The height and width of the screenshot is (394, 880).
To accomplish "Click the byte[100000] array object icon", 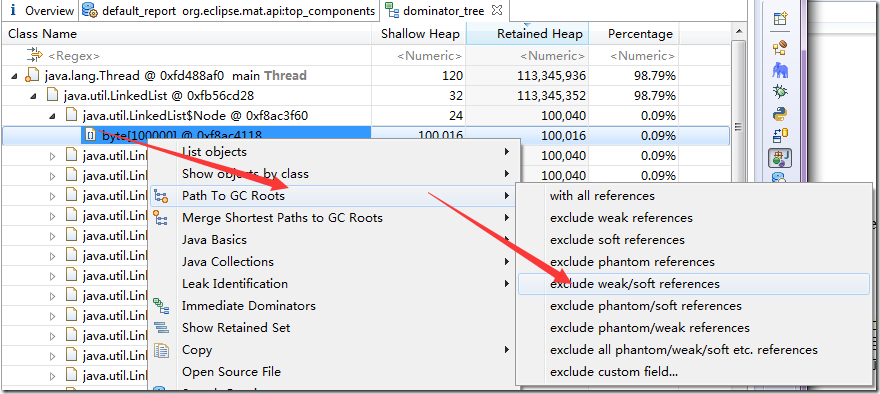I will pos(90,135).
